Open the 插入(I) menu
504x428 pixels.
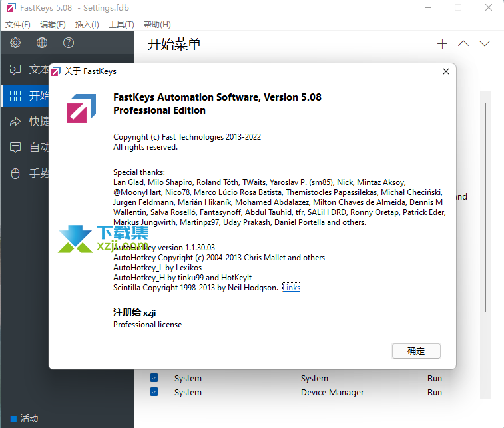[87, 25]
